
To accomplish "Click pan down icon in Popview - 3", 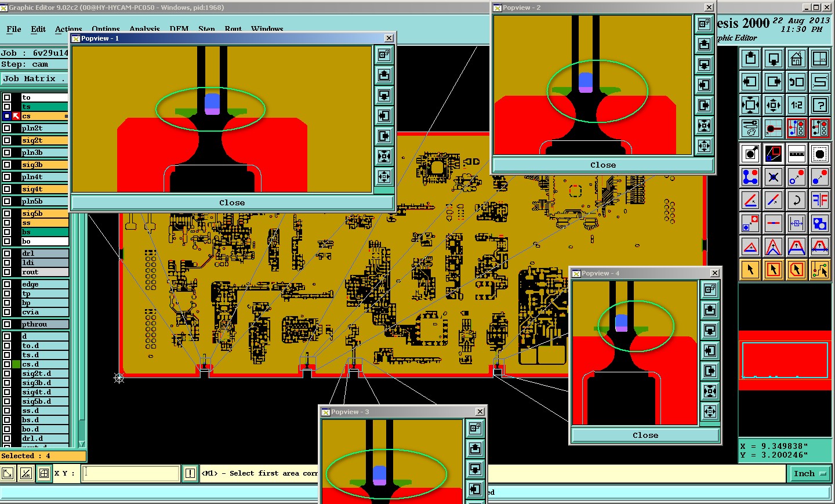I will (x=475, y=469).
